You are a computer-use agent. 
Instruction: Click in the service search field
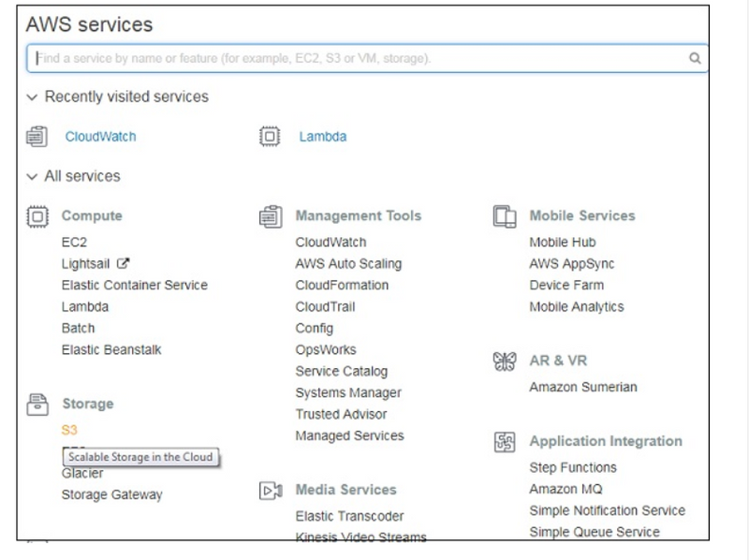coord(356,58)
